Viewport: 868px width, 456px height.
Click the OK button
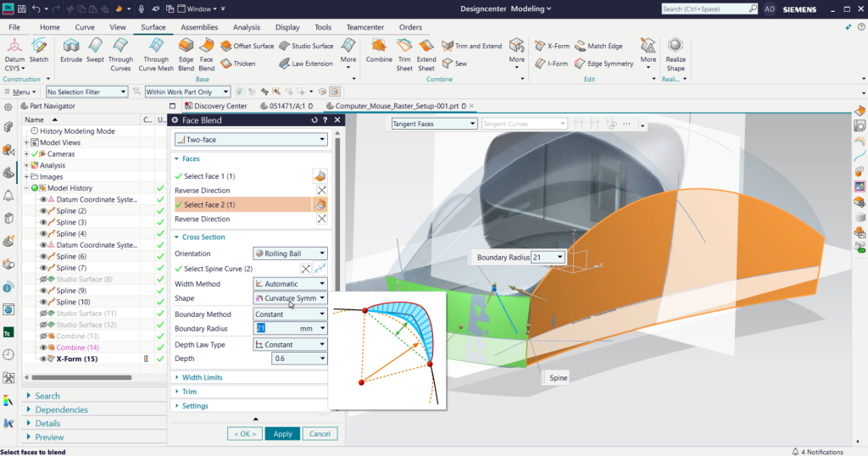(245, 434)
